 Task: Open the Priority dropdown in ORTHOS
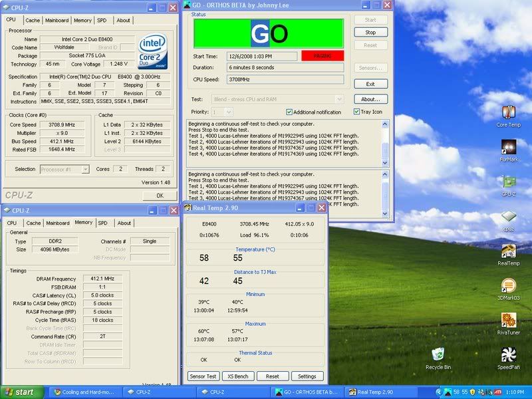coord(229,112)
